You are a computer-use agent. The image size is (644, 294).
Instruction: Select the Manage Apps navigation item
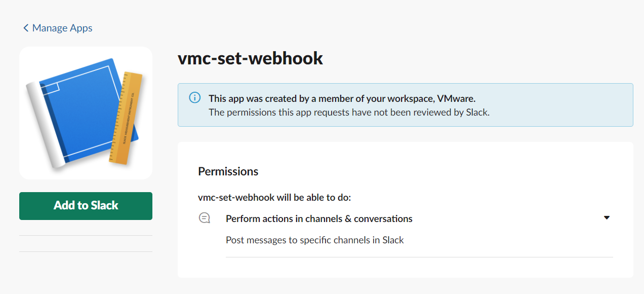[62, 28]
